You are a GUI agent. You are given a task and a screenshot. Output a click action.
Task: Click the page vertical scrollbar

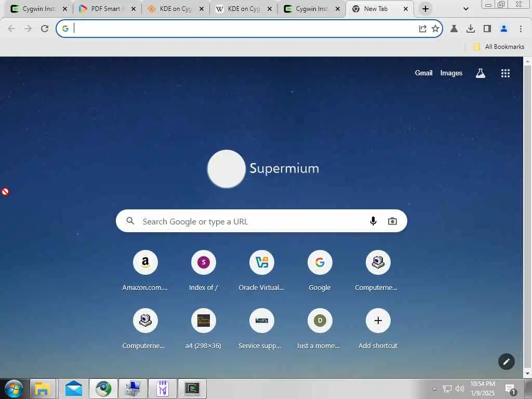coord(527,217)
